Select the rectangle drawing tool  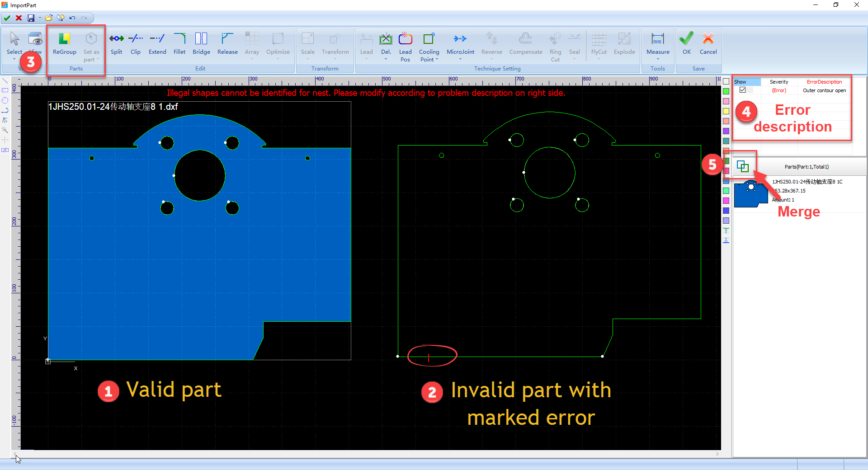5,90
